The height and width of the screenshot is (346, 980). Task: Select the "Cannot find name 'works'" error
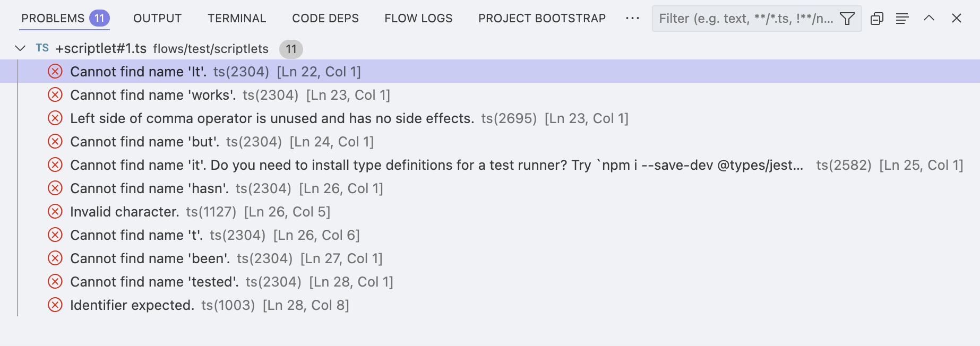pos(153,95)
